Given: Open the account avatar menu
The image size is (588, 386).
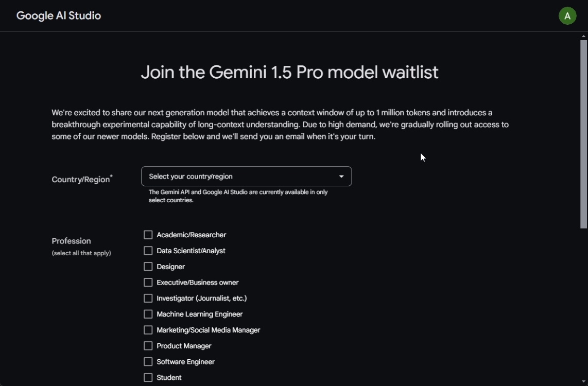Looking at the screenshot, I should click(567, 15).
